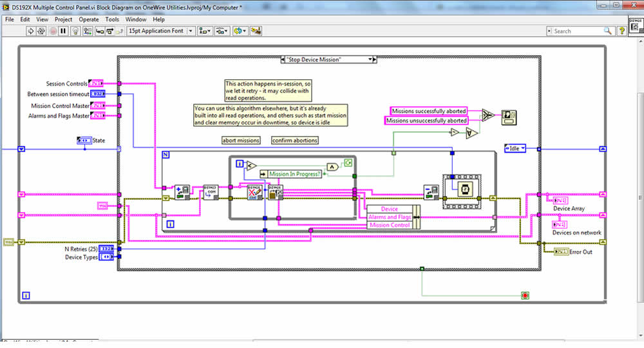The image size is (644, 348).
Task: Click the Clean Up Diagram button
Action: point(256,31)
